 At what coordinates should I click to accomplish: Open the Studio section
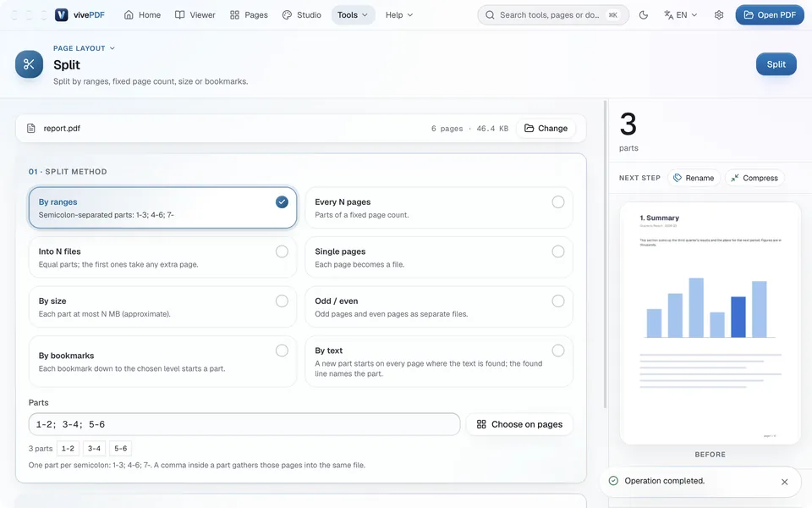[x=302, y=15]
